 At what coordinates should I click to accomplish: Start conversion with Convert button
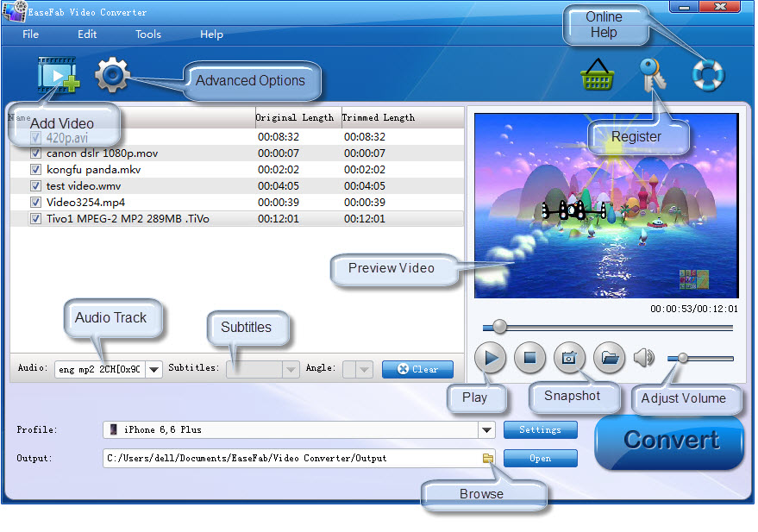[x=671, y=441]
